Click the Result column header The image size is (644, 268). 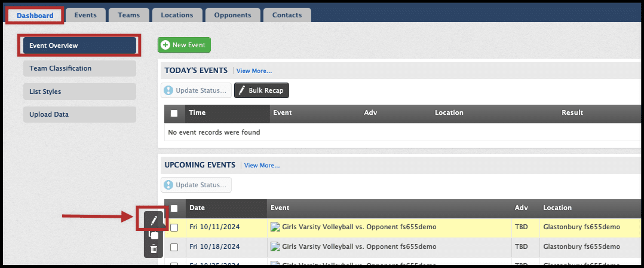pyautogui.click(x=572, y=112)
